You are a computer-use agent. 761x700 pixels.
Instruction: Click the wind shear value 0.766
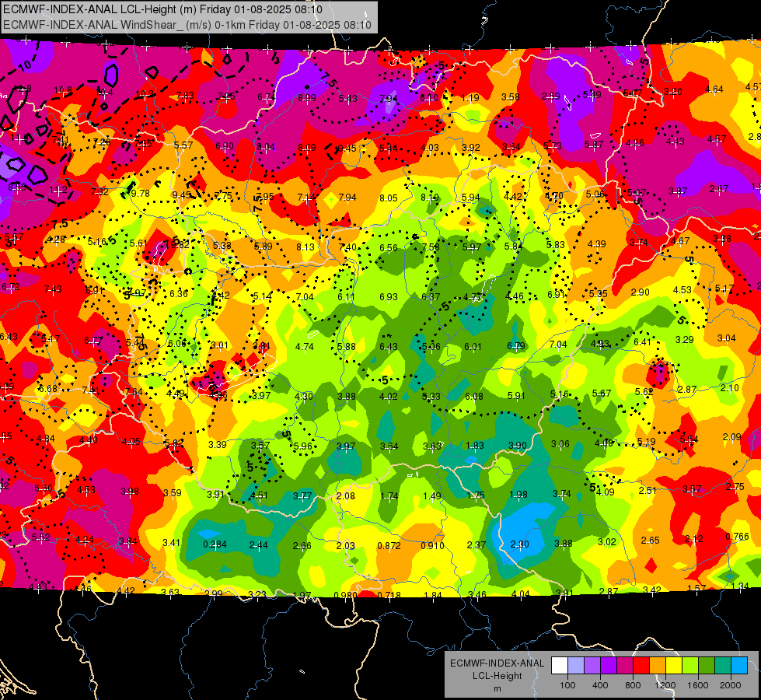point(737,537)
